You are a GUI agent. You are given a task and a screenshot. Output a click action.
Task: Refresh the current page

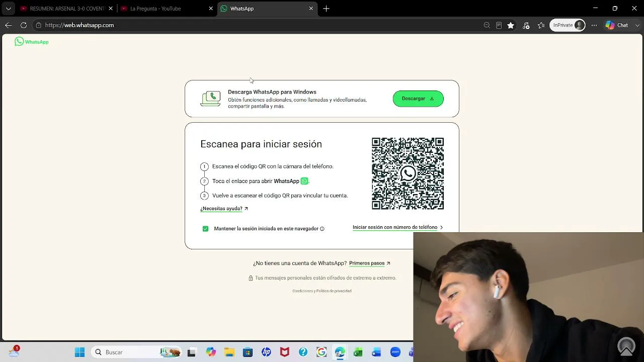[x=24, y=25]
